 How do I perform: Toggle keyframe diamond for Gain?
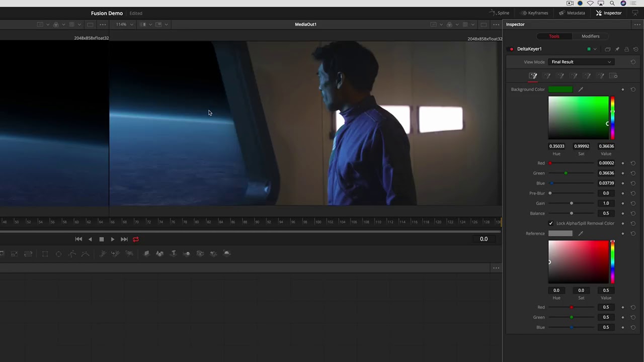coord(623,203)
